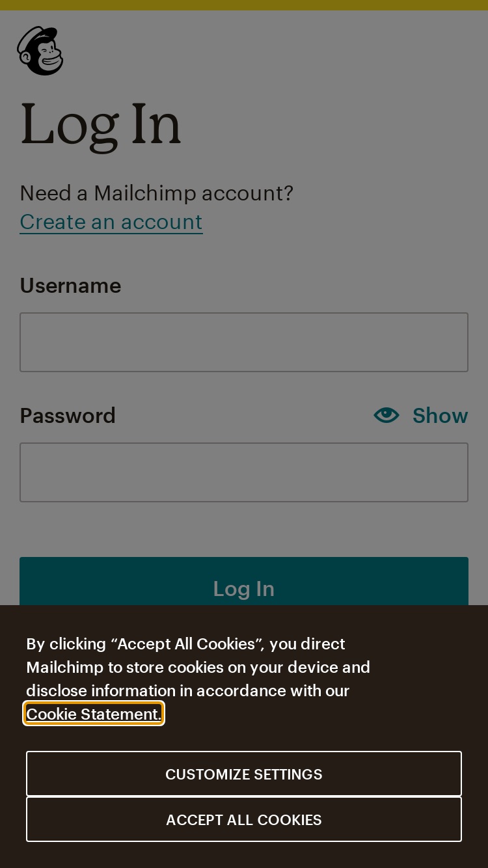
Task: Click the eye icon beside Show
Action: click(x=386, y=415)
